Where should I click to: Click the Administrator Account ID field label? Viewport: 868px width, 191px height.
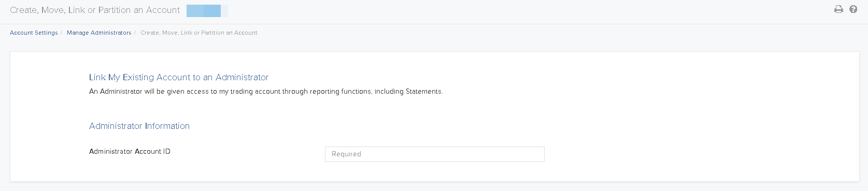click(130, 151)
